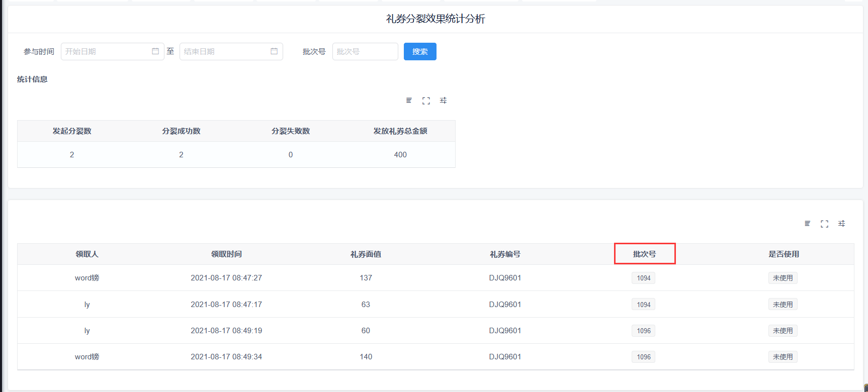868x392 pixels.
Task: Click the 批次号 column header in records table
Action: pos(644,254)
